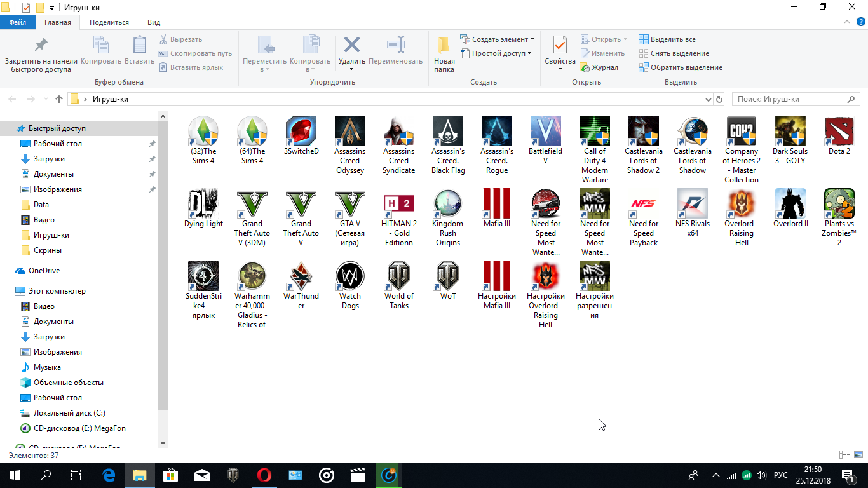The width and height of the screenshot is (868, 488).
Task: Click the Dark Souls 3 - GOTY shortcut
Action: (x=790, y=140)
